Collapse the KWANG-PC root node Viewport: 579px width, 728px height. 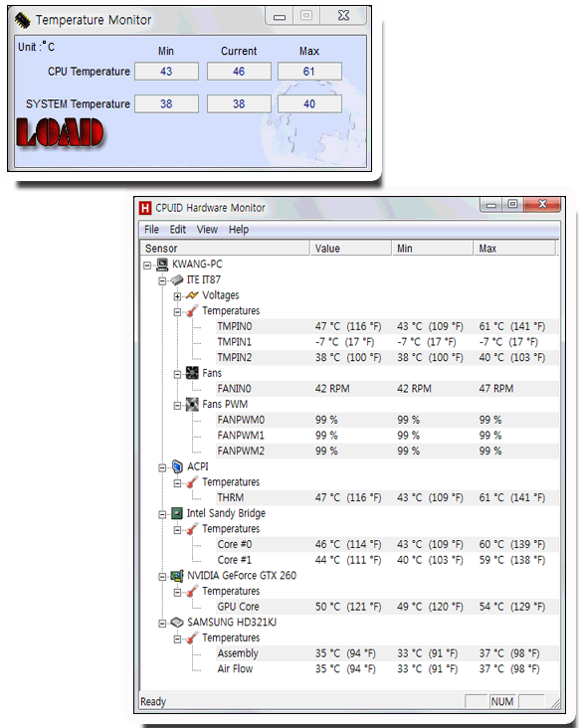pos(147,266)
